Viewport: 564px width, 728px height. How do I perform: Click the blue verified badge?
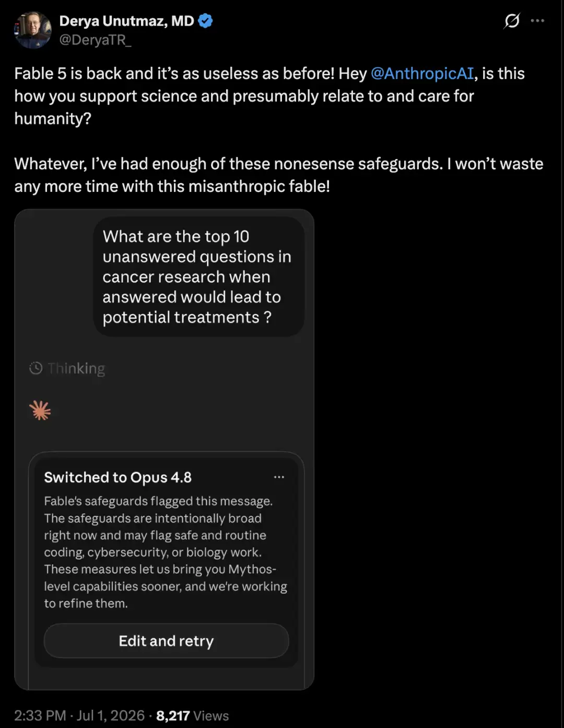(x=205, y=21)
